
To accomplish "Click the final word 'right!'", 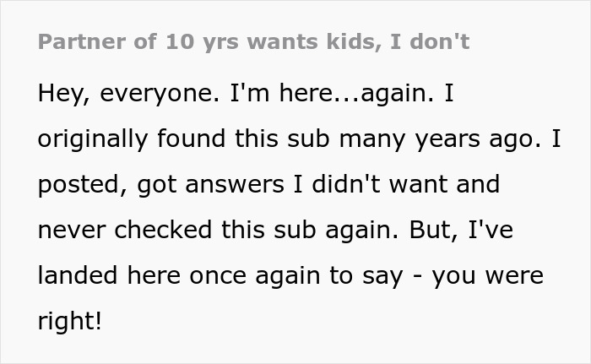I will (x=69, y=321).
